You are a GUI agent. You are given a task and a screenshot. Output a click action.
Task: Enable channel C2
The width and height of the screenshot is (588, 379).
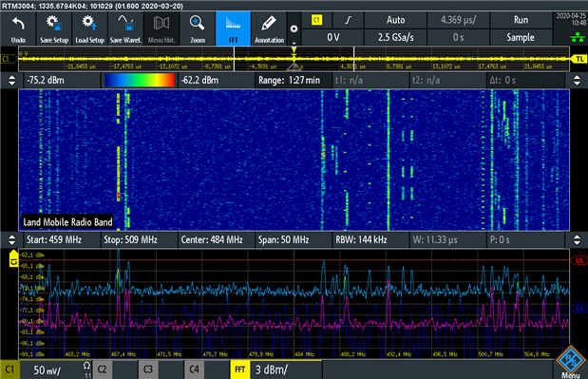pyautogui.click(x=102, y=370)
